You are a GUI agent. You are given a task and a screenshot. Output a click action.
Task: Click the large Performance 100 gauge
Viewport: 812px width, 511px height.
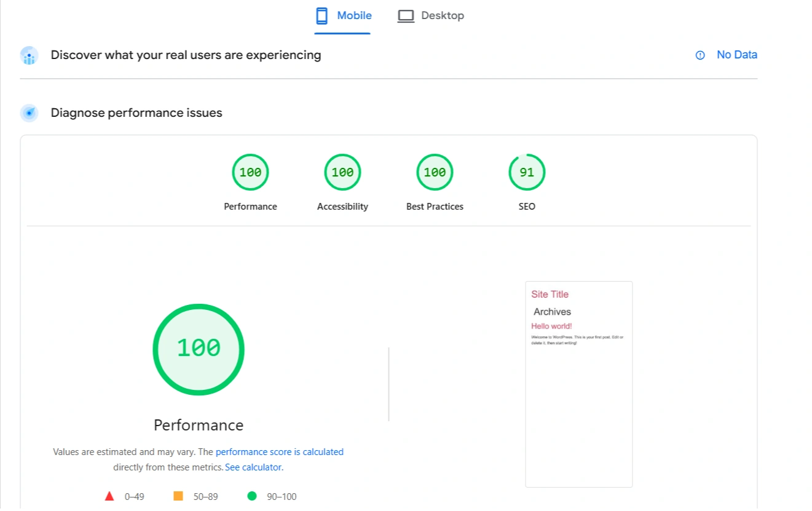tap(199, 349)
